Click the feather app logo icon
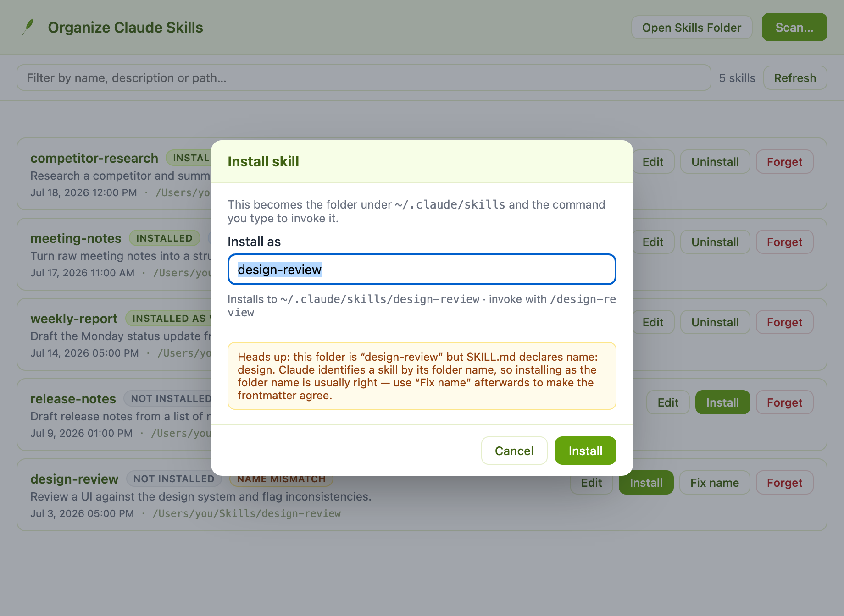Image resolution: width=844 pixels, height=616 pixels. tap(28, 27)
